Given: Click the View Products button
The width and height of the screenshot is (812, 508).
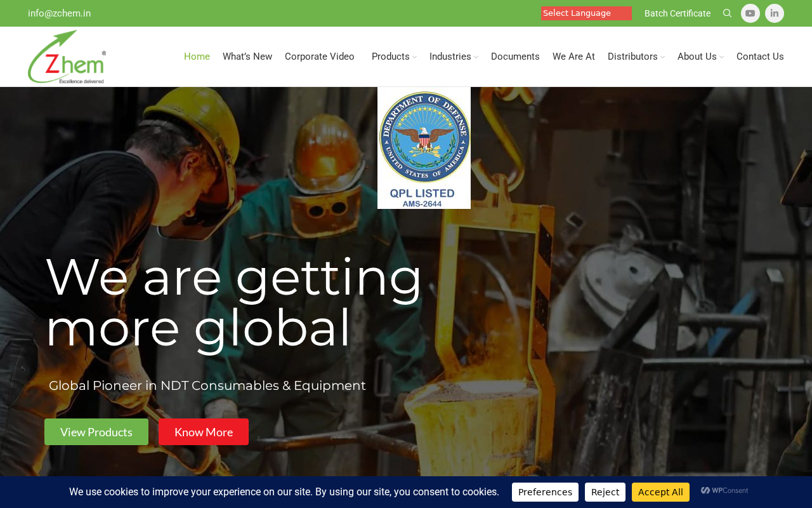Looking at the screenshot, I should [x=96, y=432].
